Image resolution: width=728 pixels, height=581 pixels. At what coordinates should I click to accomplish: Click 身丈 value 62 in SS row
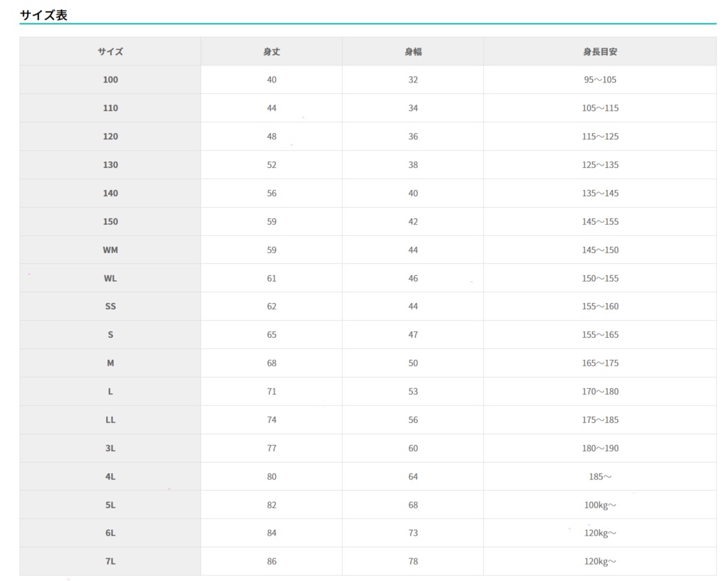pyautogui.click(x=272, y=307)
